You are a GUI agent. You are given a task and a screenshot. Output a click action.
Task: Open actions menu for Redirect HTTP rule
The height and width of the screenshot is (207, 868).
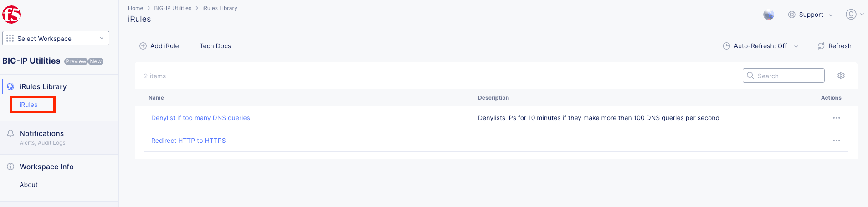[x=837, y=141]
